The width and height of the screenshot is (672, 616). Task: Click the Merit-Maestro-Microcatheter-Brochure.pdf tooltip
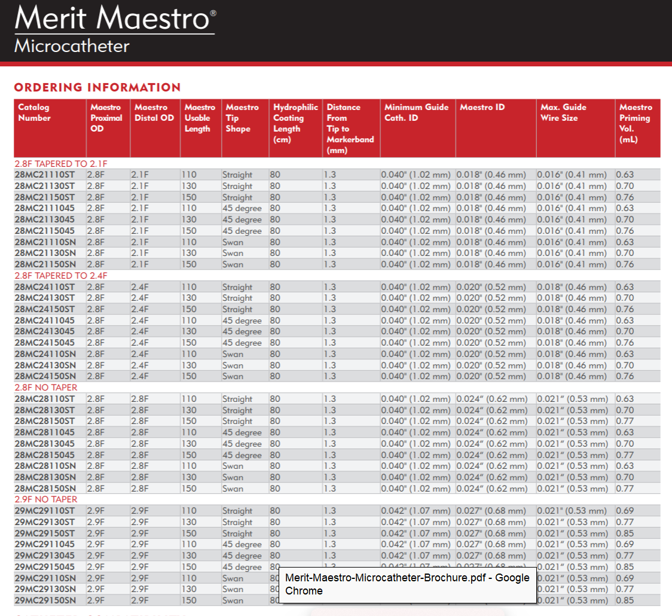tap(407, 584)
